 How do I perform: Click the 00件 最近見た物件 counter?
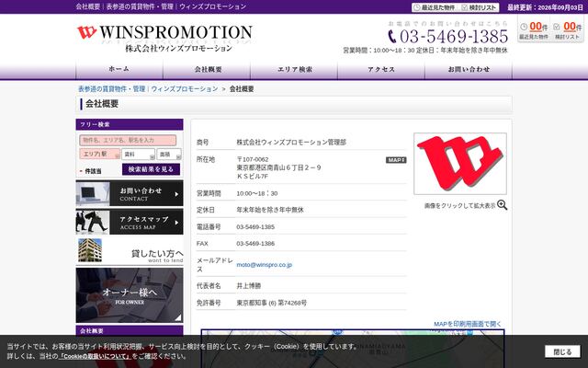(534, 30)
